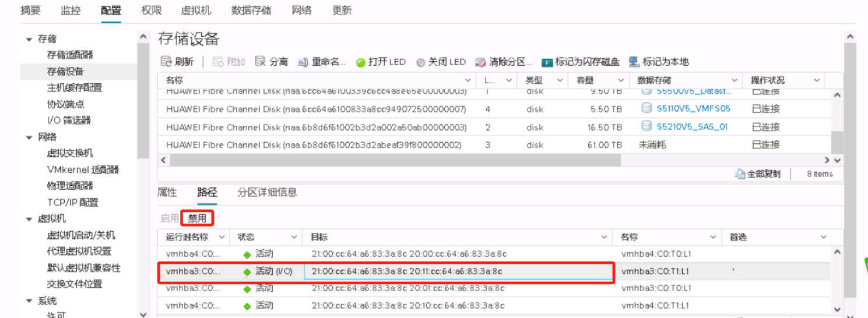The image size is (868, 318).
Task: Click green status diamond of vmhba3:C0:T0:L1 row
Action: click(x=247, y=289)
